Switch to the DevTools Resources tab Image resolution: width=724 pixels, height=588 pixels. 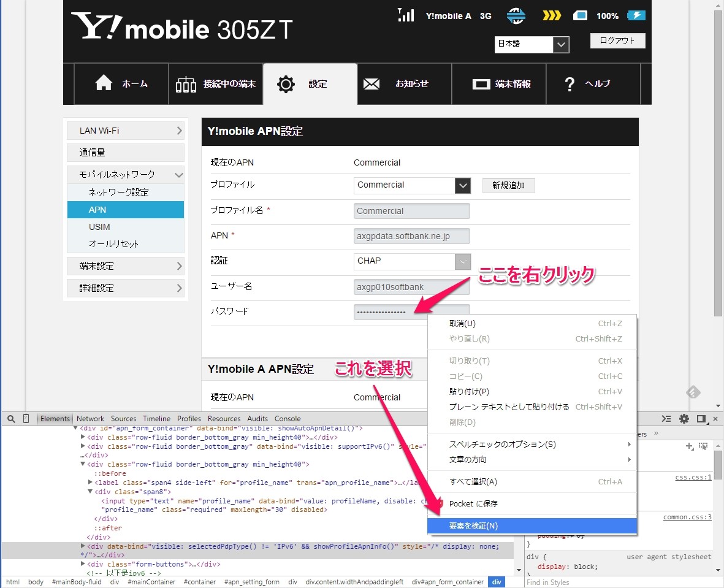[224, 419]
